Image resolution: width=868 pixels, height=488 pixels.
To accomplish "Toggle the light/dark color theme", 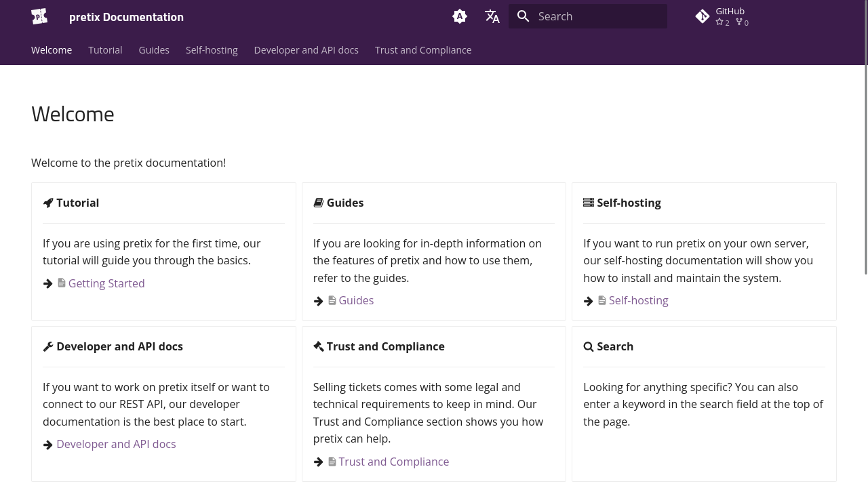I will tap(460, 16).
